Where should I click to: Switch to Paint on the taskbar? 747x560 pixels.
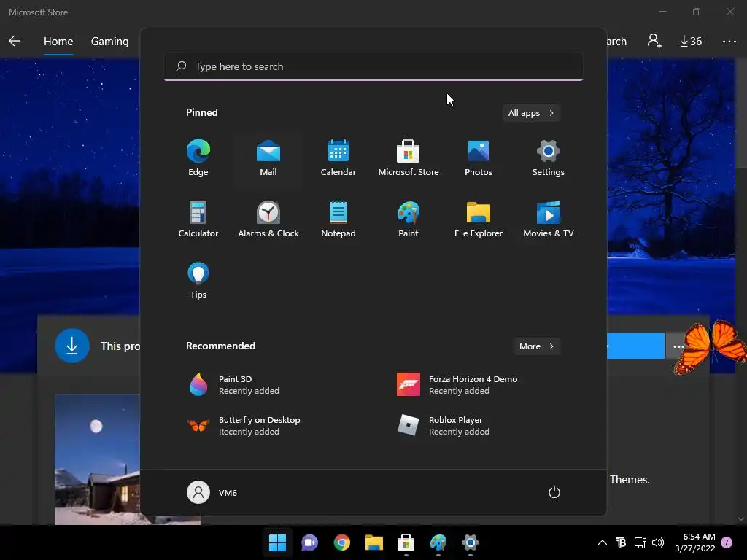[438, 542]
